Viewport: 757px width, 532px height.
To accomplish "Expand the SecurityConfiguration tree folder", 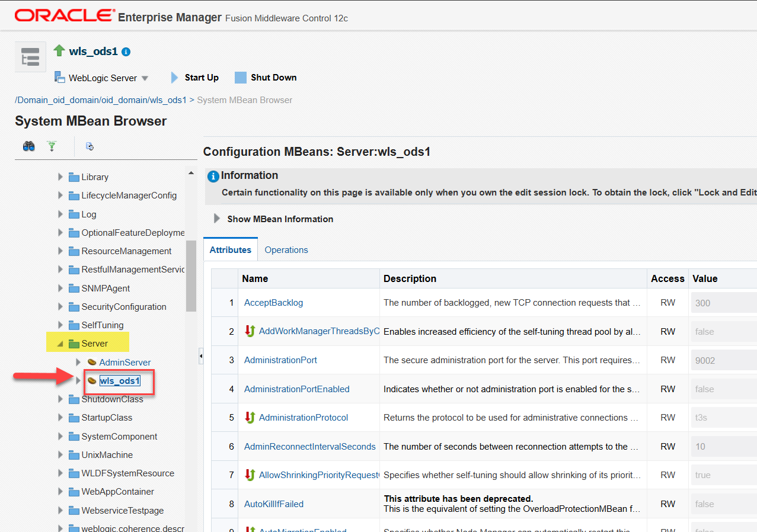I will (60, 307).
